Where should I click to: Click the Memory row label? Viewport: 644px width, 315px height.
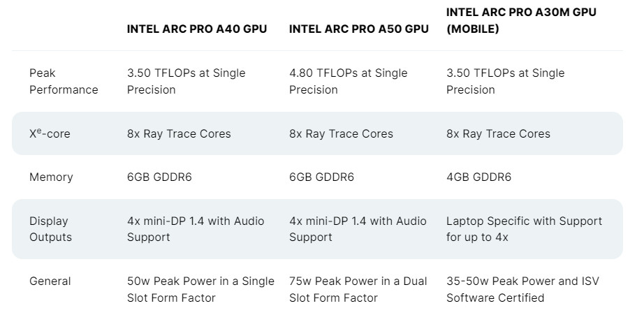[51, 177]
